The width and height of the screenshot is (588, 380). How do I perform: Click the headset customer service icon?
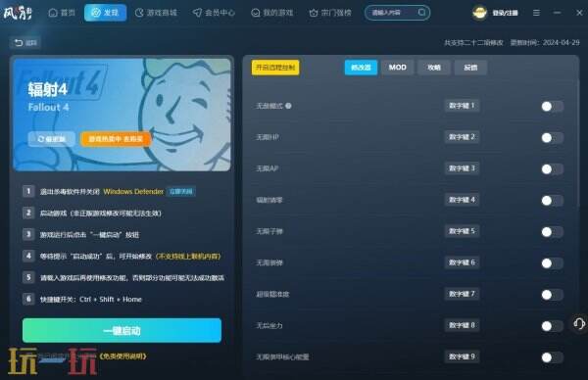579,323
